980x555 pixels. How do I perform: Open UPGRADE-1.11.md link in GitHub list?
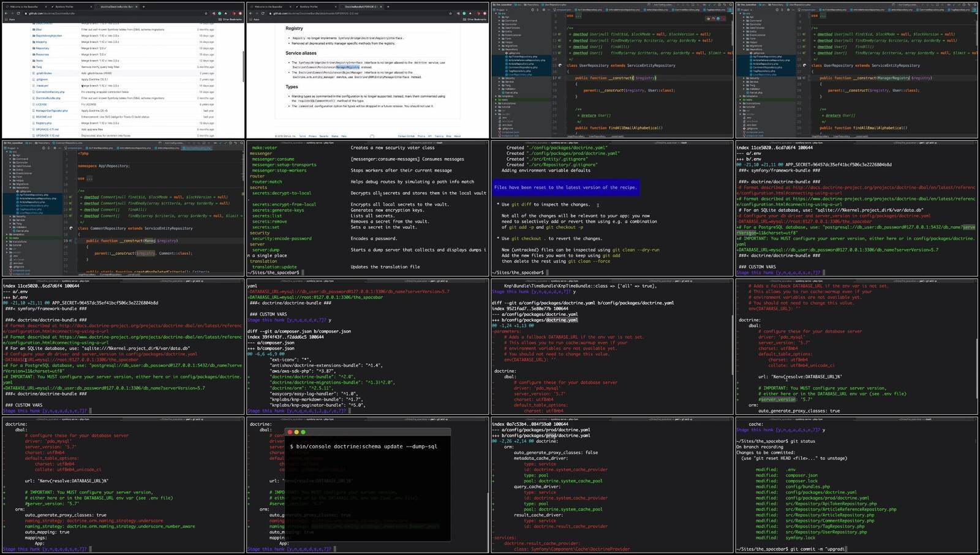click(x=47, y=129)
